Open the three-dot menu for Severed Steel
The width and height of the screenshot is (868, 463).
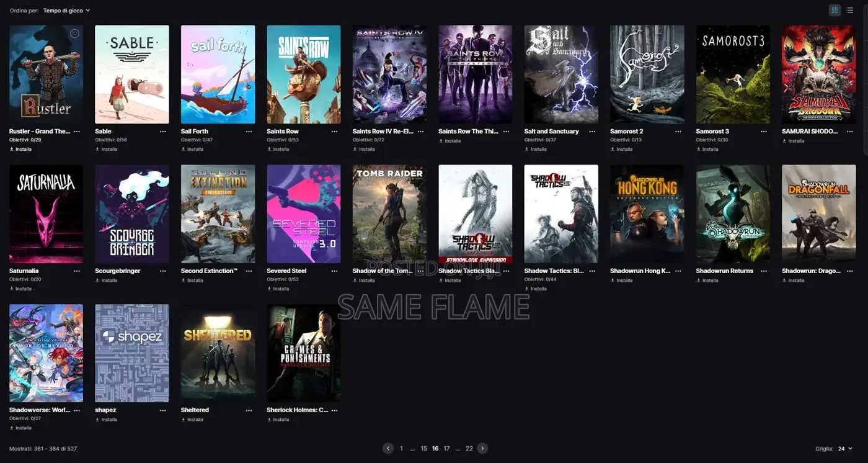point(335,271)
